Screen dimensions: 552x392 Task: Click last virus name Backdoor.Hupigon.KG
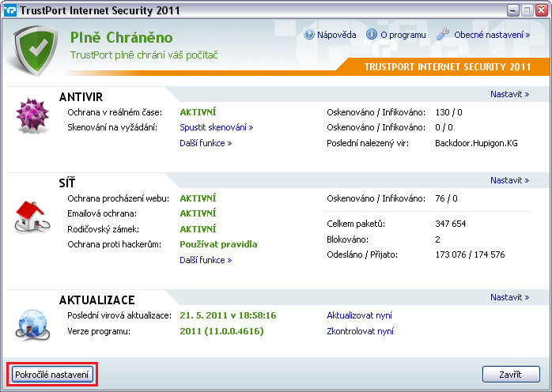(x=476, y=143)
